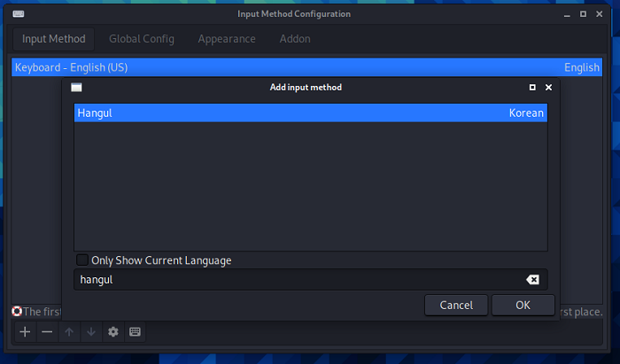Switch to the Global Config tab
This screenshot has width=620, height=364.
(142, 39)
